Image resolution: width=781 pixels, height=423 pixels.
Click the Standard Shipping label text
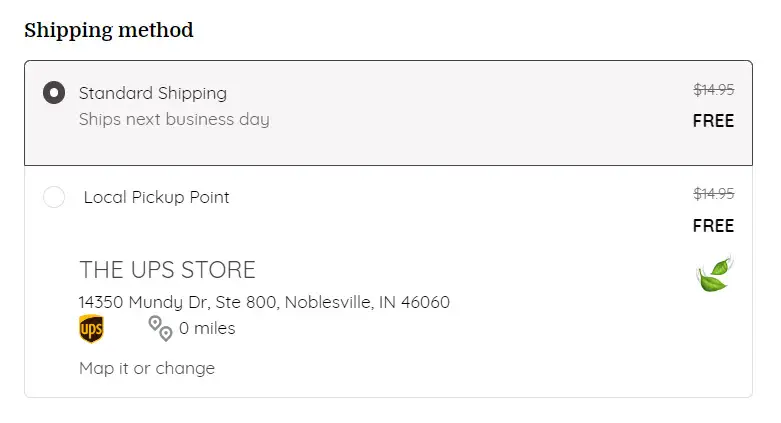coord(153,93)
